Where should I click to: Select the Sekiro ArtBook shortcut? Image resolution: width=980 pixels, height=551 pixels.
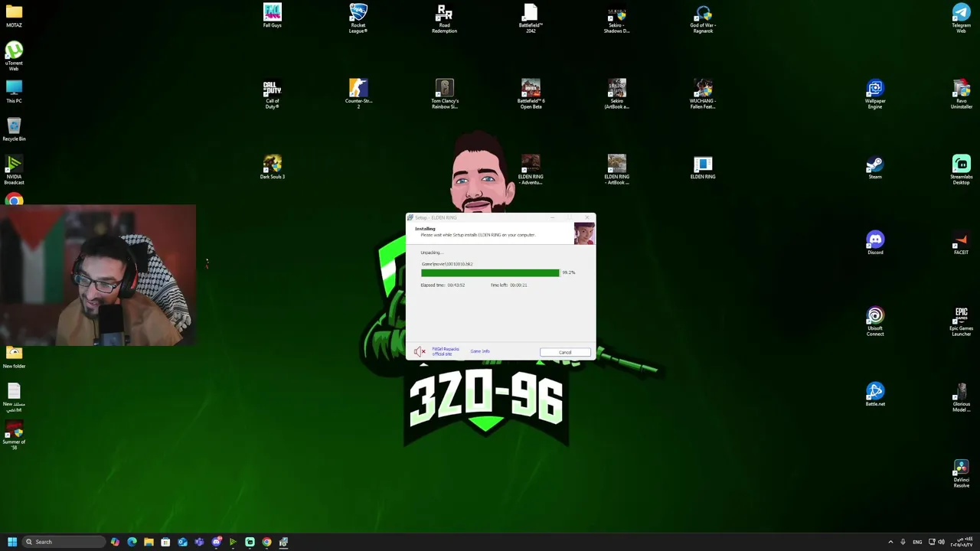pyautogui.click(x=617, y=94)
